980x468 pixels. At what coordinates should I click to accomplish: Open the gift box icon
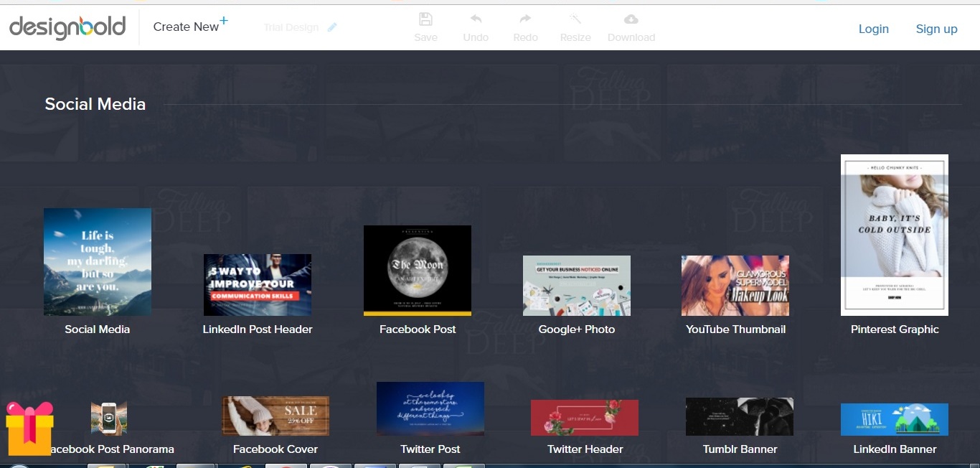tap(29, 429)
